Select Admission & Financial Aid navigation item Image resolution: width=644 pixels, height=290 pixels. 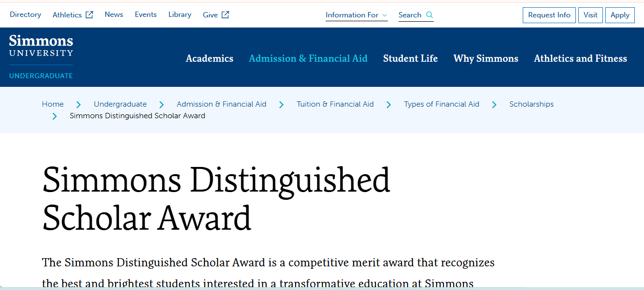tap(308, 58)
